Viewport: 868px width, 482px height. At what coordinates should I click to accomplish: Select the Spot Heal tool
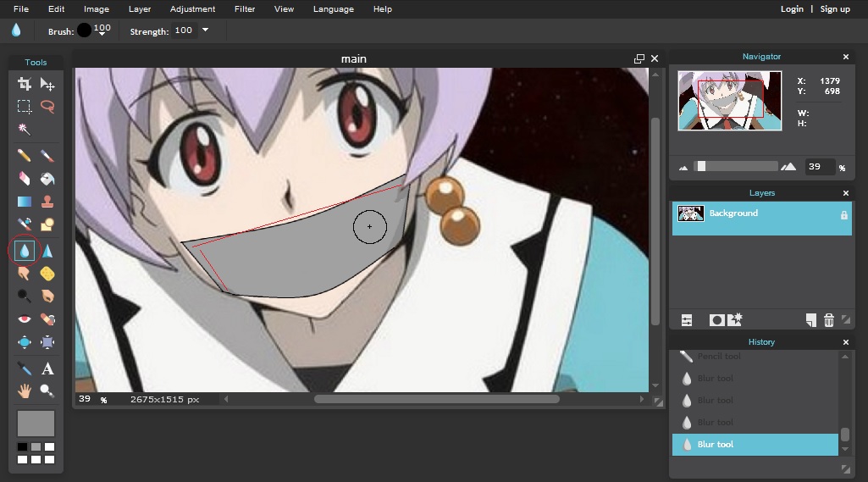(47, 319)
